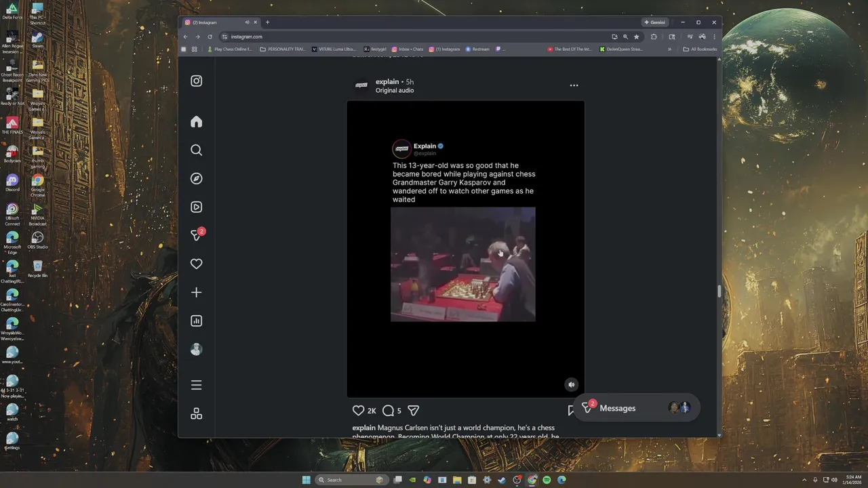Open the Dashboard chart icon in sidebar

coord(196,321)
